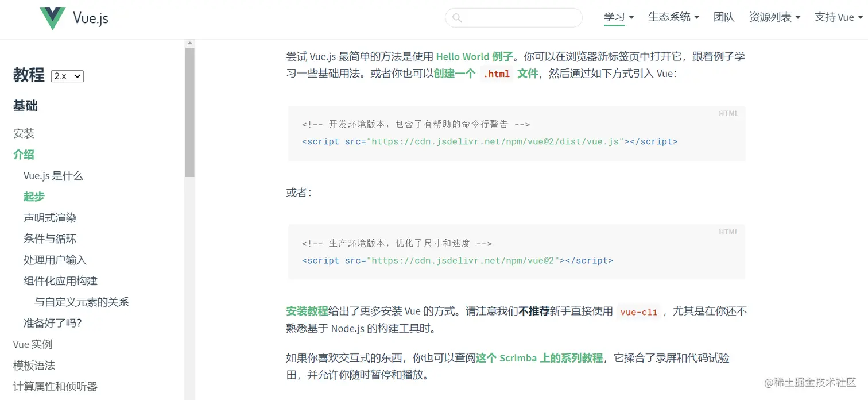The width and height of the screenshot is (868, 400).
Task: Jump to 条件与循环 section
Action: [50, 239]
